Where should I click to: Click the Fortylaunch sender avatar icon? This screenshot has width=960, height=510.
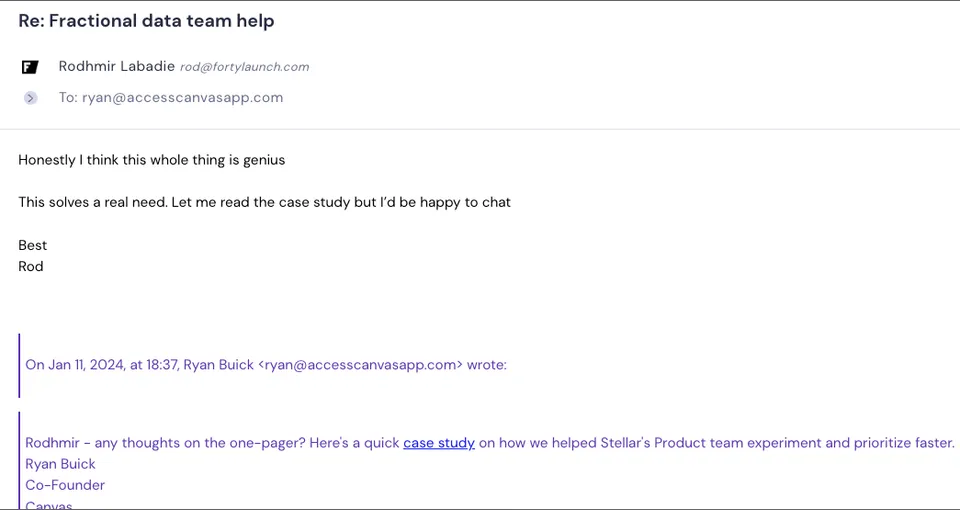[31, 67]
